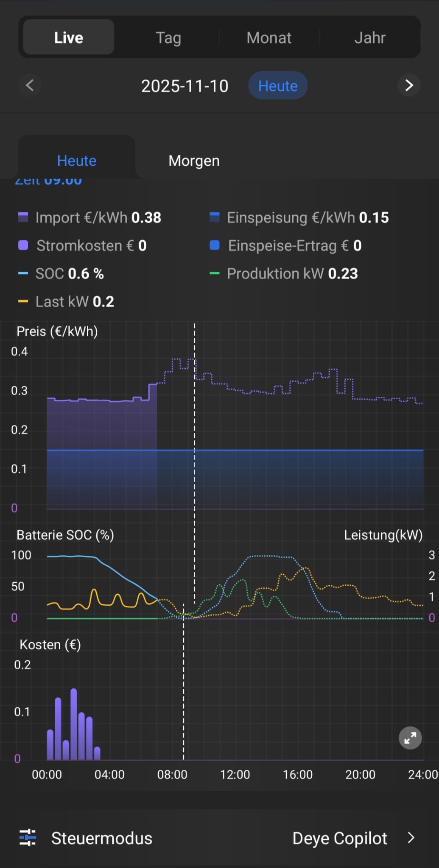Click the Steuermodus sliders icon
Viewport: 439px width, 868px height.
pos(28,838)
